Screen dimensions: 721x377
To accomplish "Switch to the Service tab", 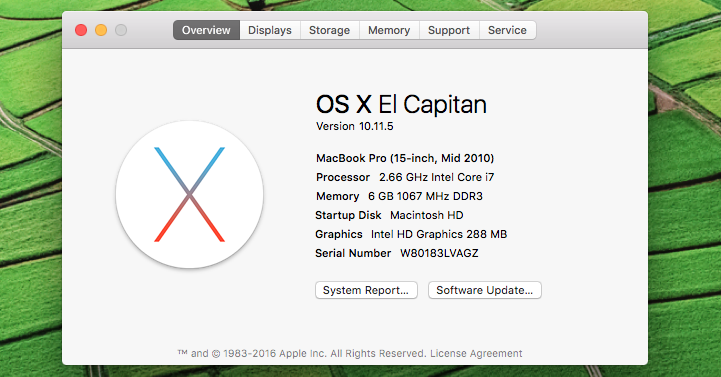I will (x=507, y=30).
